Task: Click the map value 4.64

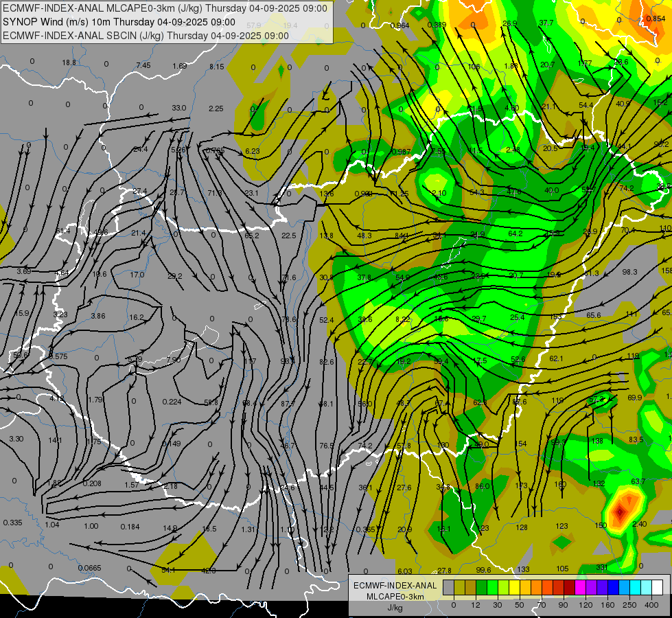Action: point(62,273)
